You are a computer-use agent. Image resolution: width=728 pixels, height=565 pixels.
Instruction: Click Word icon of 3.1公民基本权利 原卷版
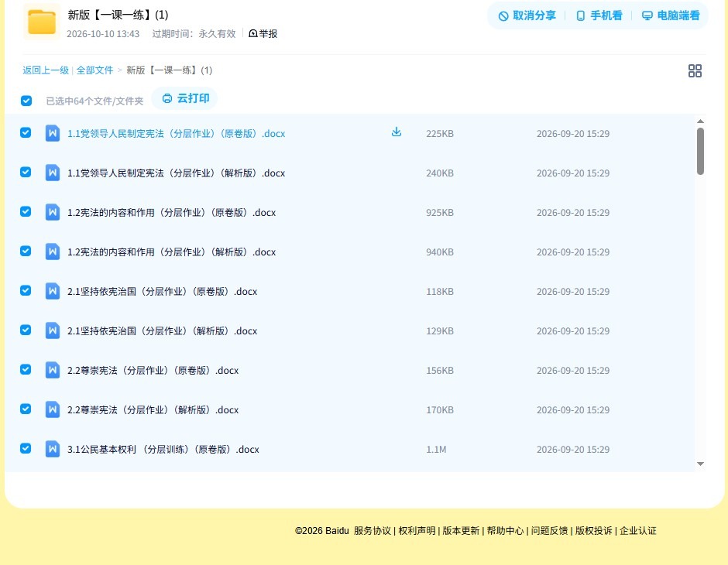[x=53, y=449]
